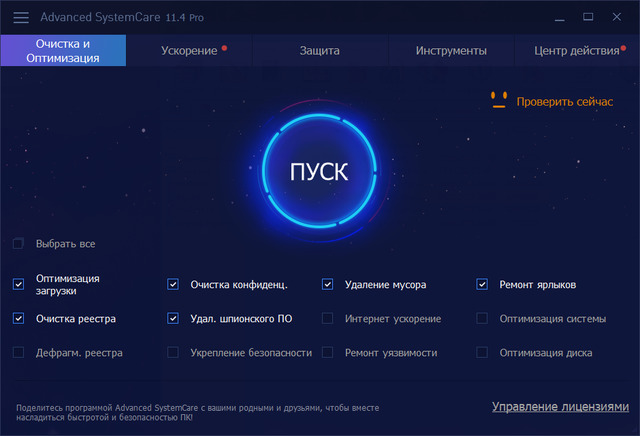Switch to the Инструменты tab
This screenshot has width=640, height=436.
451,51
